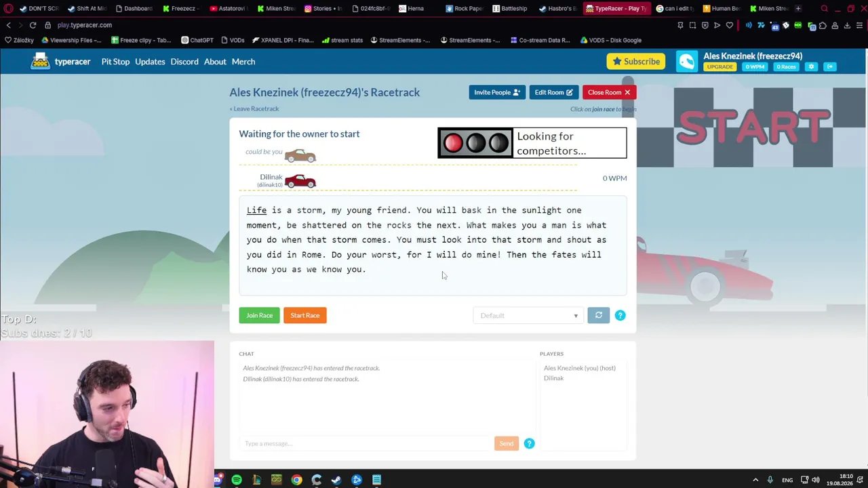Click the refresh text icon button
This screenshot has width=868, height=488.
coord(598,315)
